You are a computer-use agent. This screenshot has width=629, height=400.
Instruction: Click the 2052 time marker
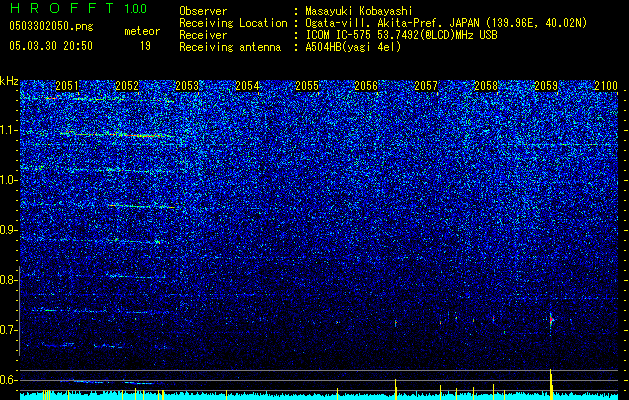[127, 86]
